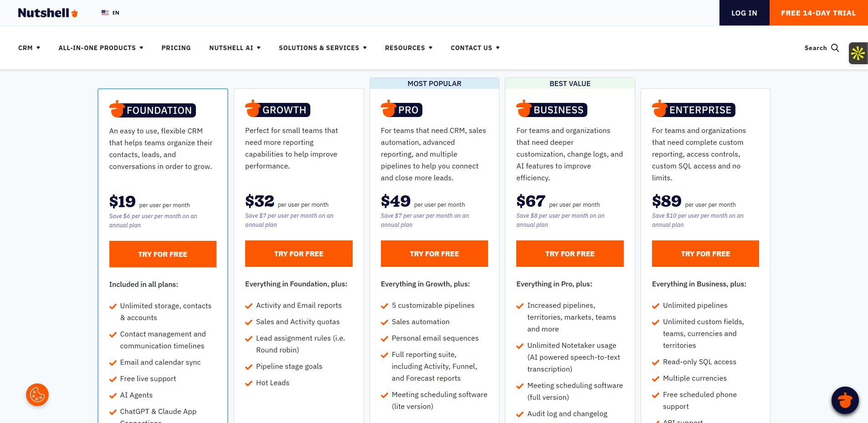Open the Nutshell AI menu
Screen dimensions: 868x423
[235, 48]
